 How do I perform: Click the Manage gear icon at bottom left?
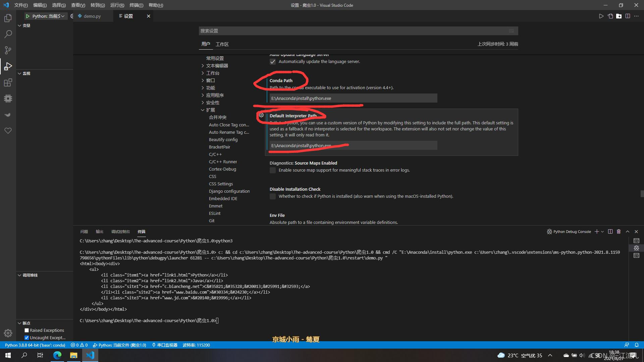[8, 333]
